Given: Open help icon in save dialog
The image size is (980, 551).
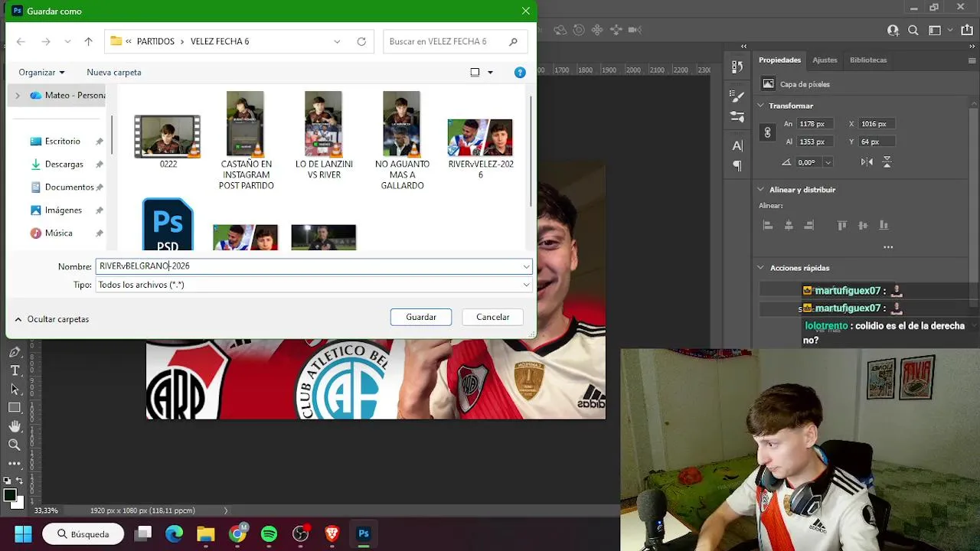Looking at the screenshot, I should tap(520, 73).
